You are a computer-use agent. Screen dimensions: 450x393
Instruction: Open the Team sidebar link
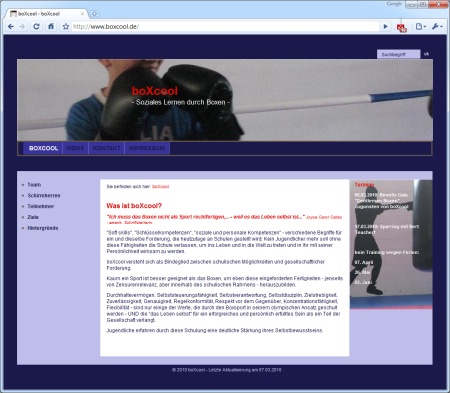pyautogui.click(x=34, y=185)
